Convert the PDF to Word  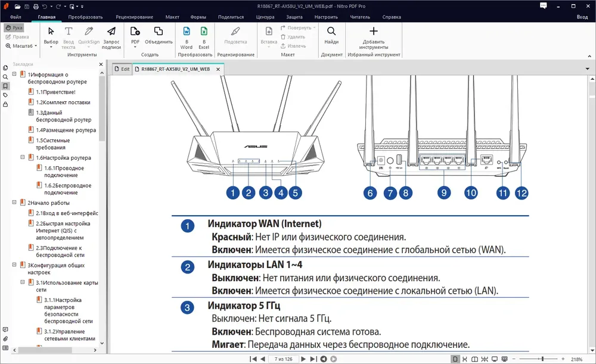coord(186,38)
